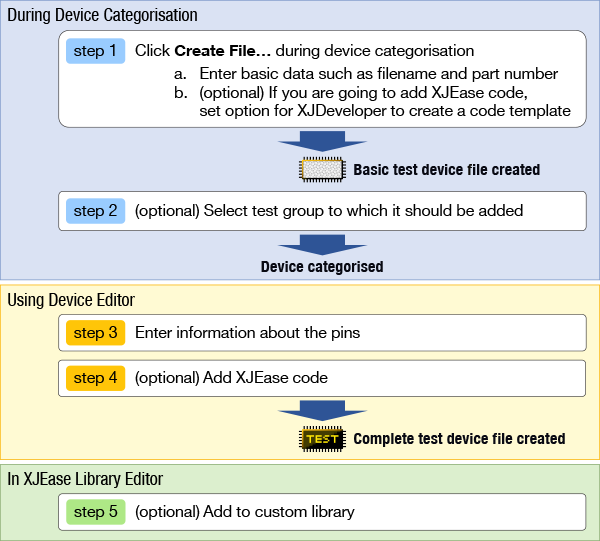The width and height of the screenshot is (600, 541).
Task: Click the Device categorised label
Action: [322, 267]
